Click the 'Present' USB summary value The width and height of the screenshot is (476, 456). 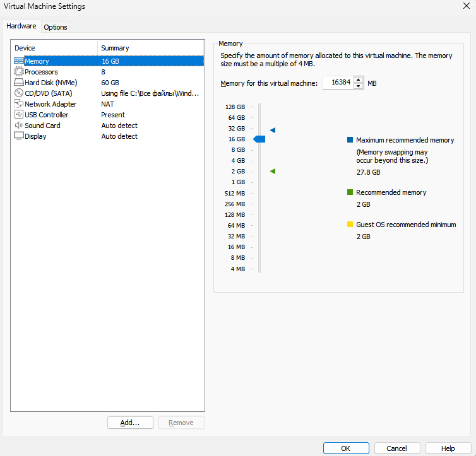coord(113,115)
